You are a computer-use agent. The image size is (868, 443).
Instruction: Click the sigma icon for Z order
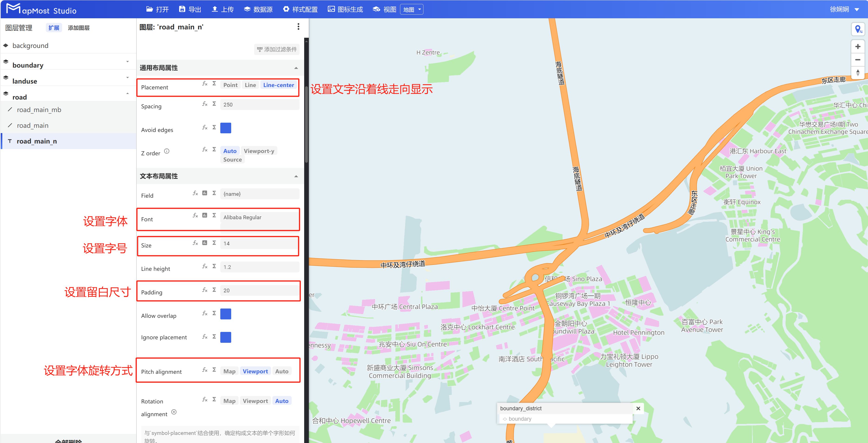coord(214,150)
